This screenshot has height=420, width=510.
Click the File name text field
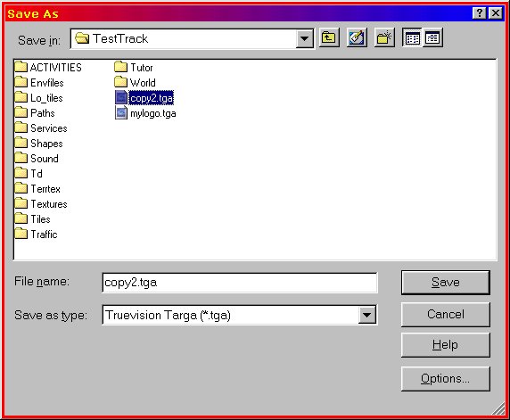tap(240, 283)
